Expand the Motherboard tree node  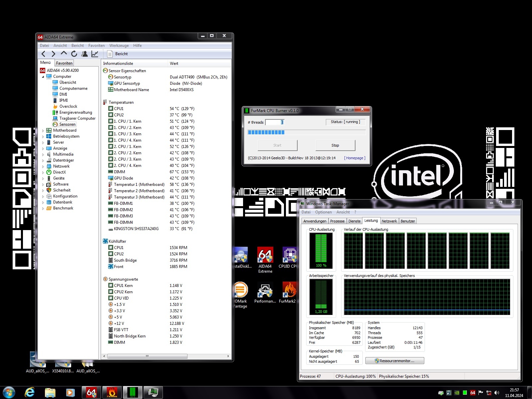[x=43, y=131]
